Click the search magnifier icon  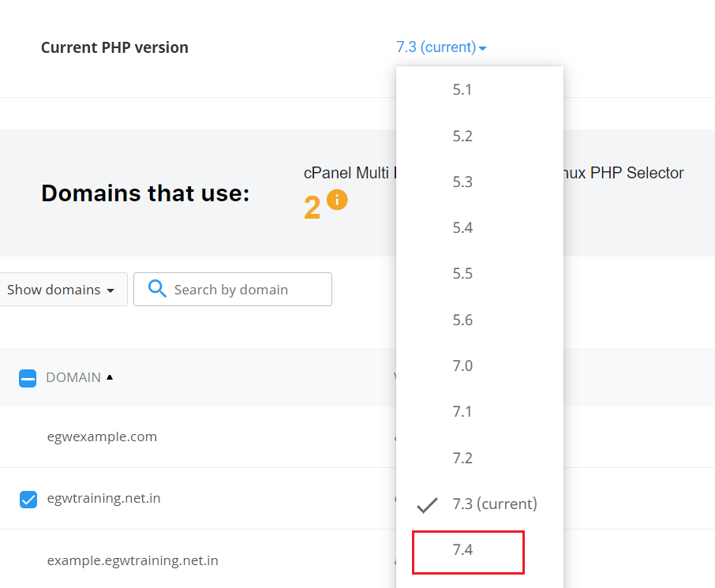coord(158,289)
